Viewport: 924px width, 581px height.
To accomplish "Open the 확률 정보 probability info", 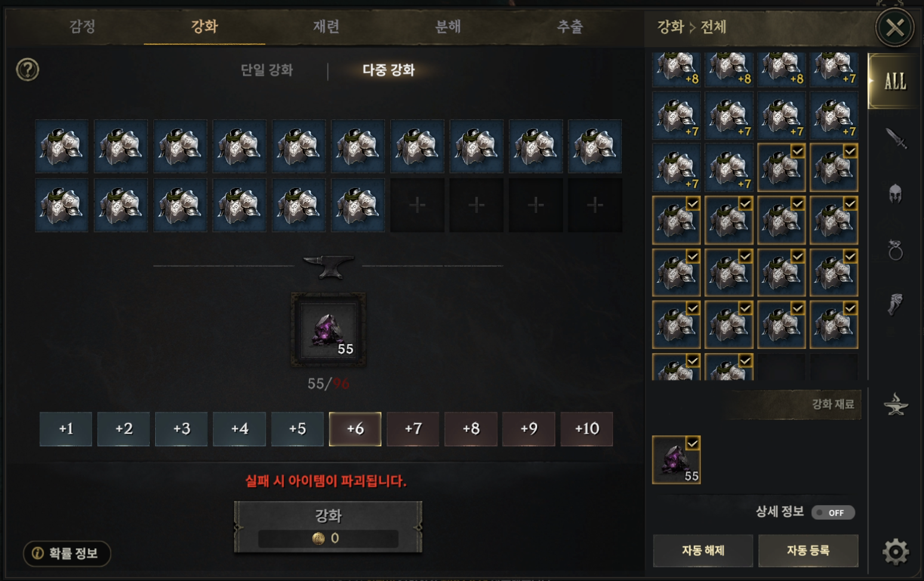I will [x=67, y=554].
